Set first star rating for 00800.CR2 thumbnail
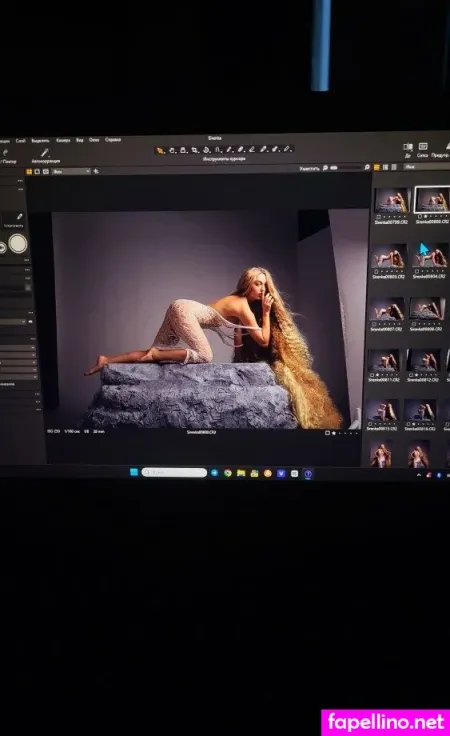The image size is (450, 736). 426,216
